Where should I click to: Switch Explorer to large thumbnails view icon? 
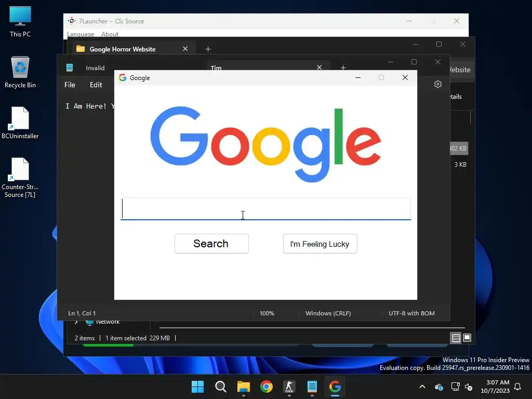[467, 338]
